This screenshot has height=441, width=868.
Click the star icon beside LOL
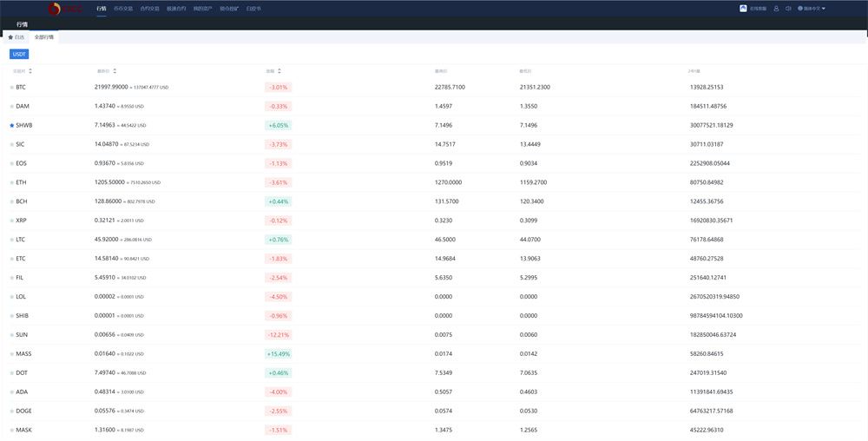click(x=12, y=297)
